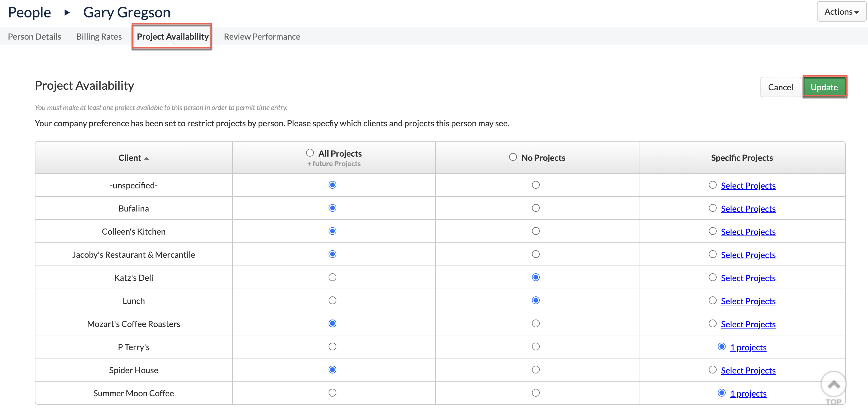This screenshot has height=414, width=868.
Task: Click the Specific Projects column header
Action: tap(742, 157)
